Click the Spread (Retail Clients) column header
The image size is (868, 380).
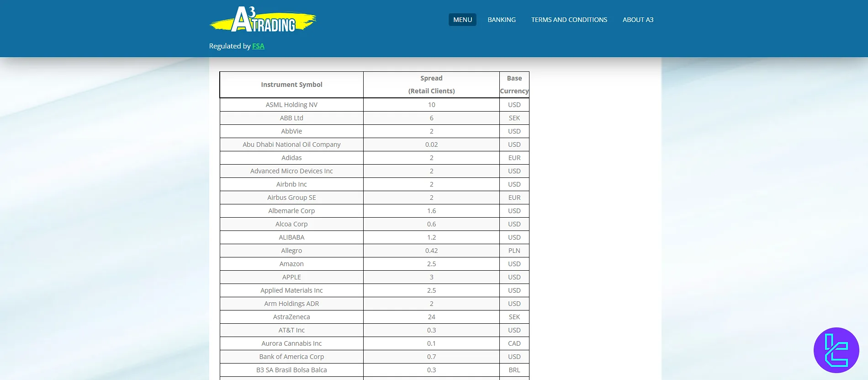(x=431, y=85)
